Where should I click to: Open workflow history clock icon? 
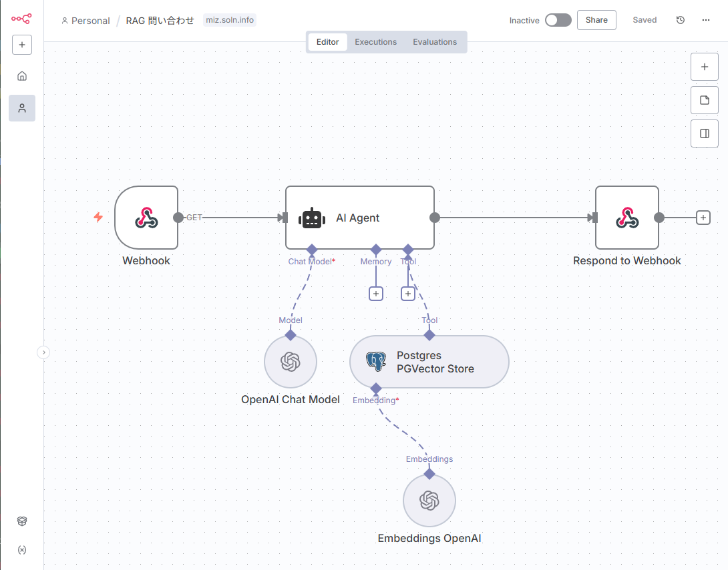[x=681, y=20]
